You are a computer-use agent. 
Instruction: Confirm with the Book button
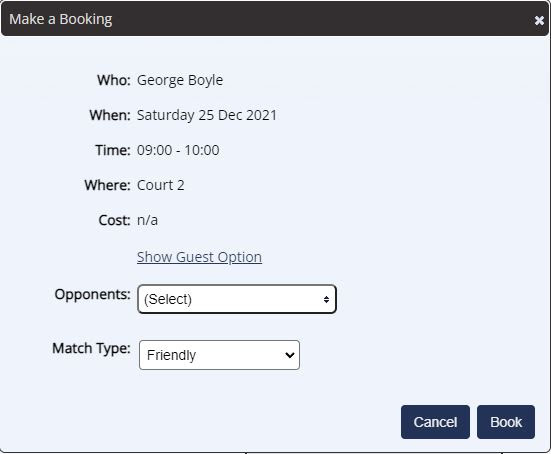point(506,422)
